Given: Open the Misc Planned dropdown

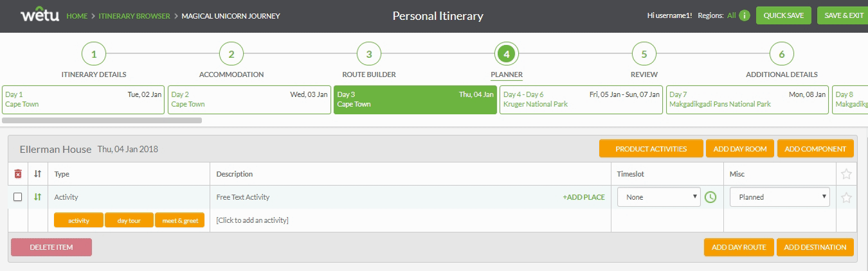Looking at the screenshot, I should 780,197.
